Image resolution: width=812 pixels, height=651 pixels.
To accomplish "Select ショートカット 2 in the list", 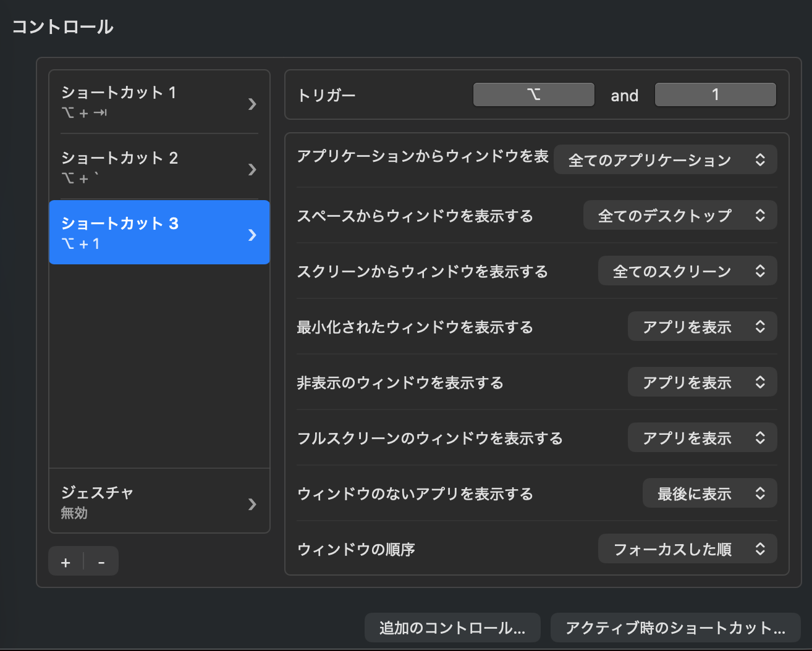I will 148,167.
